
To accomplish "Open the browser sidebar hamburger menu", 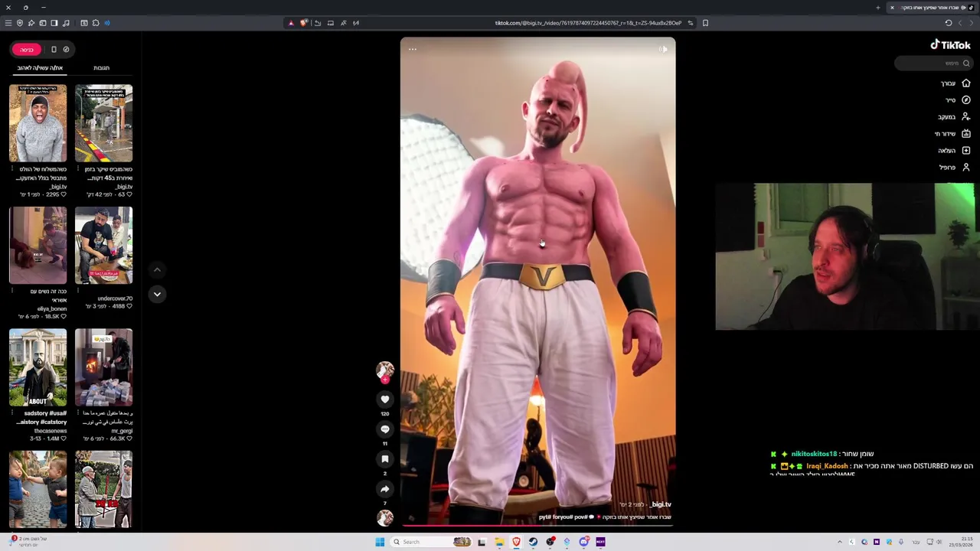I will click(x=8, y=23).
